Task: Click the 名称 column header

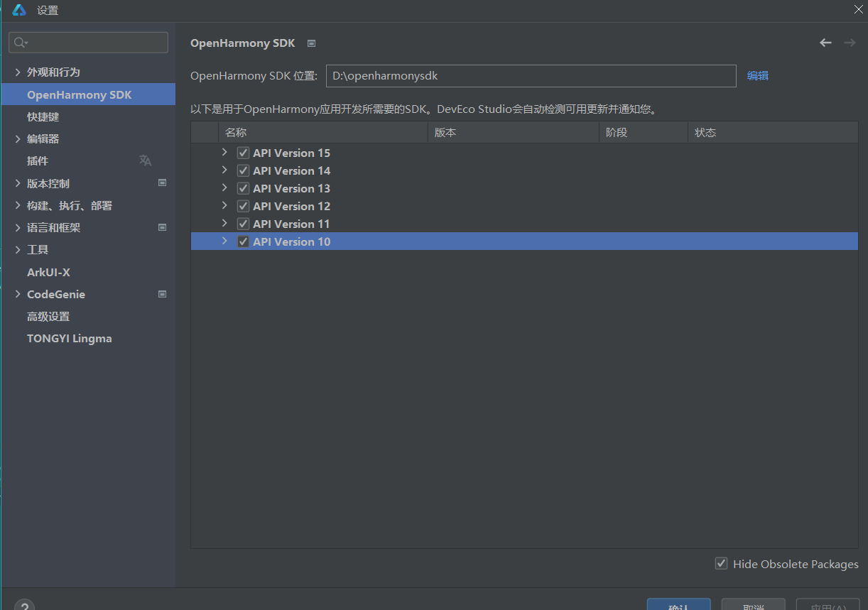Action: (323, 132)
